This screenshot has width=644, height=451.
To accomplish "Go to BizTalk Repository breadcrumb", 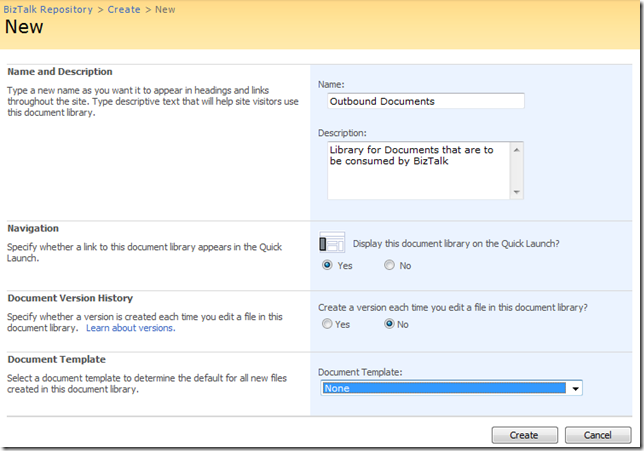I will (47, 9).
